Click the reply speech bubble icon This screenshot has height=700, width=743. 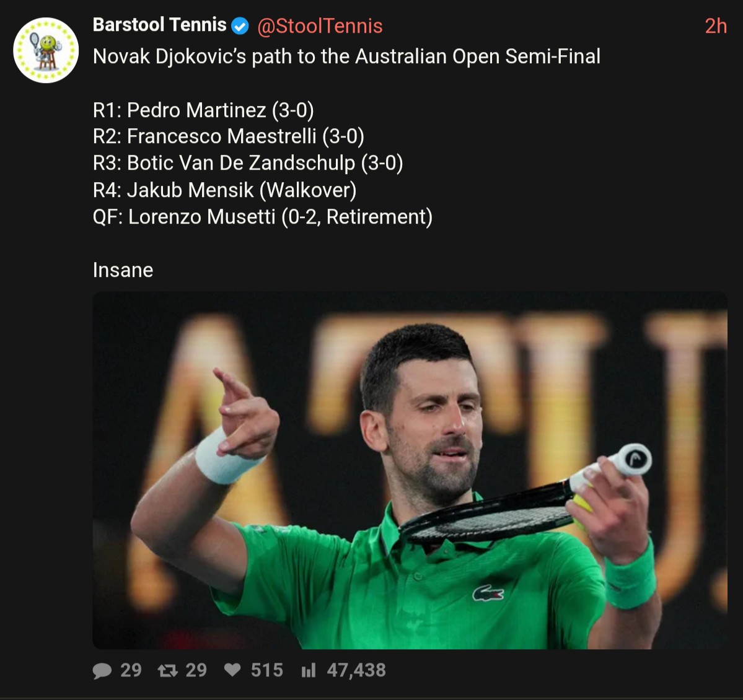click(102, 671)
